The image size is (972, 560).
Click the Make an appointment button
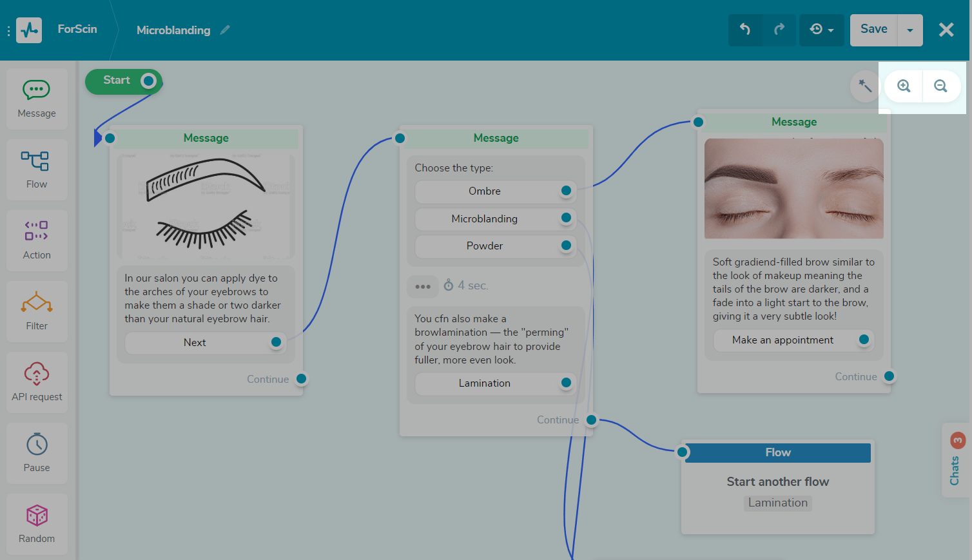pyautogui.click(x=782, y=340)
